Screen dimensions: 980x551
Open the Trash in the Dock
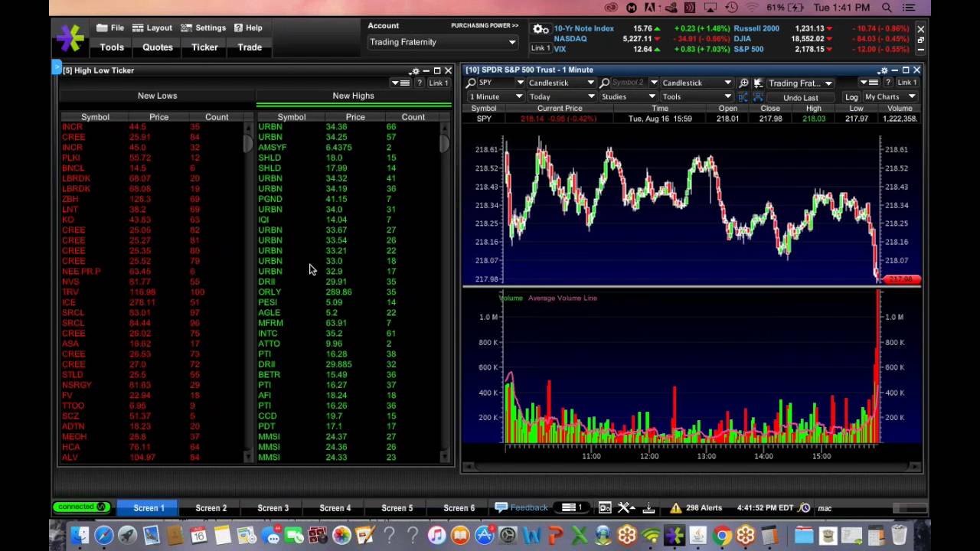(x=899, y=536)
